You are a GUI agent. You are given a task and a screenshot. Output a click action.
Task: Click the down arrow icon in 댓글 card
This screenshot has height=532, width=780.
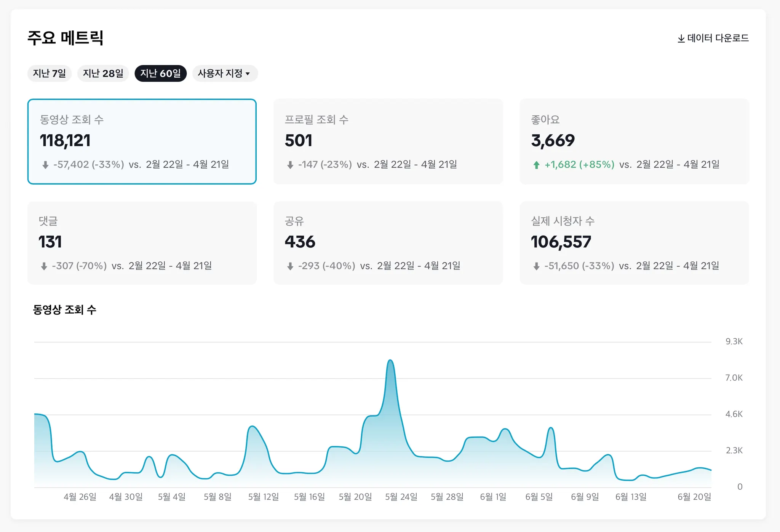tap(44, 266)
